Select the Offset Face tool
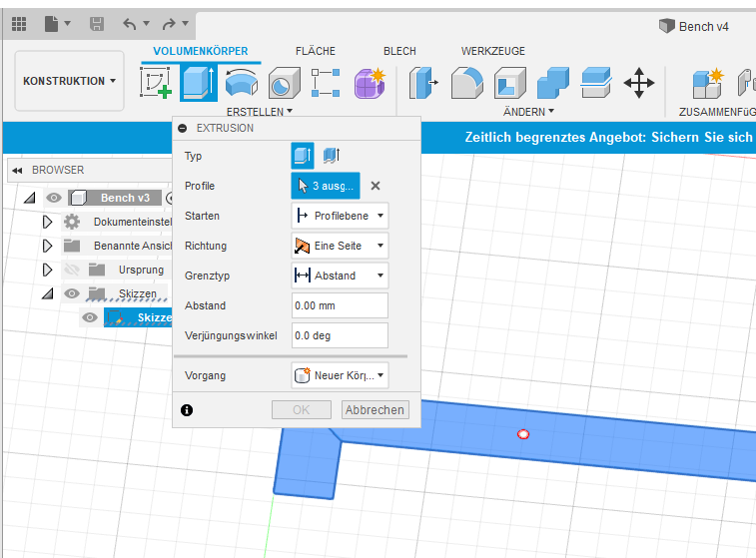The width and height of the screenshot is (756, 558). tap(596, 83)
